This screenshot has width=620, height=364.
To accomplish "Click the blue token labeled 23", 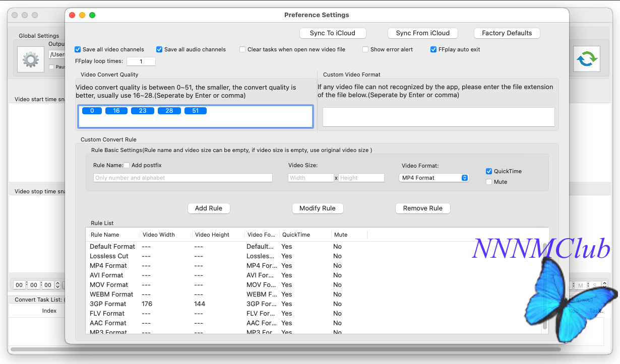I will [x=143, y=111].
